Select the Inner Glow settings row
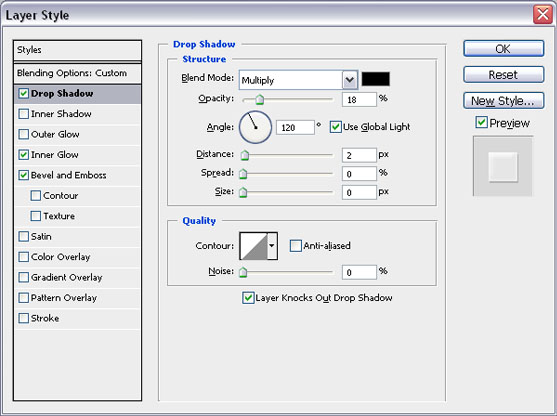This screenshot has height=416, width=557. tap(77, 155)
